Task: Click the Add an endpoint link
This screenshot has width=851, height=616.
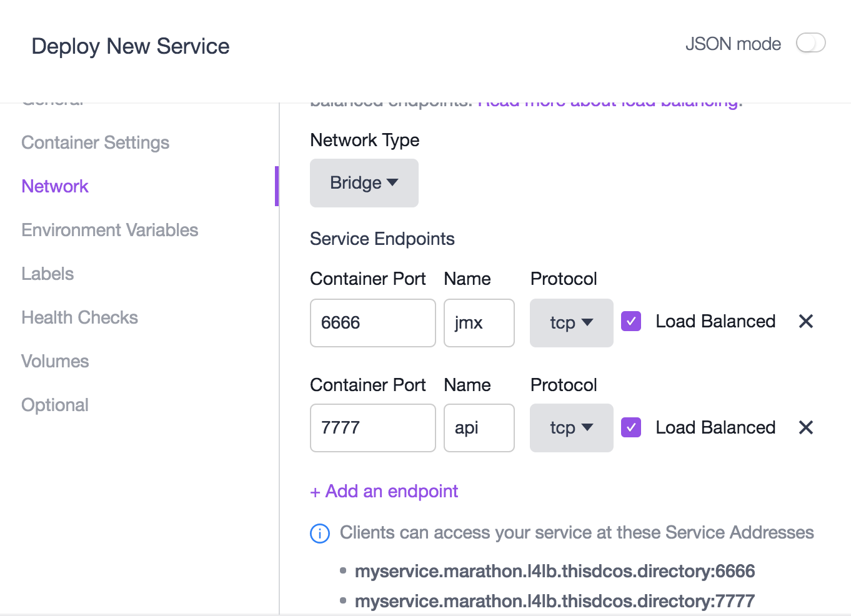Action: (384, 492)
